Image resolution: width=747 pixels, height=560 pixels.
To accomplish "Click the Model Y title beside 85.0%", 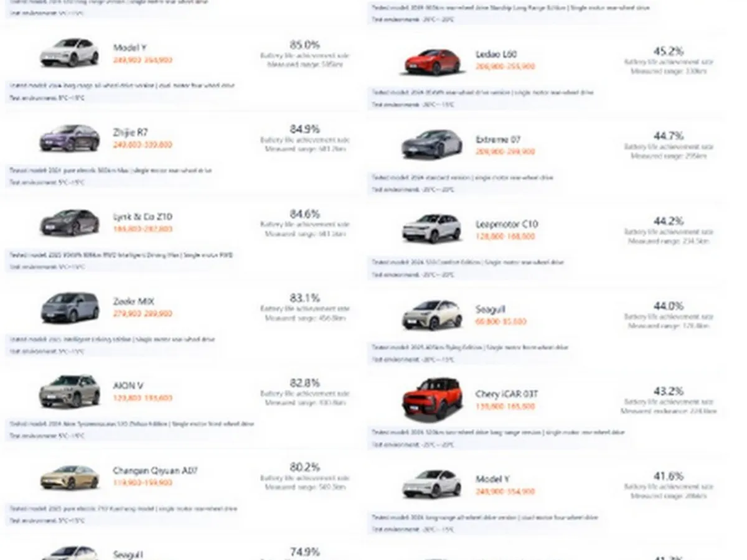I will 130,48.
